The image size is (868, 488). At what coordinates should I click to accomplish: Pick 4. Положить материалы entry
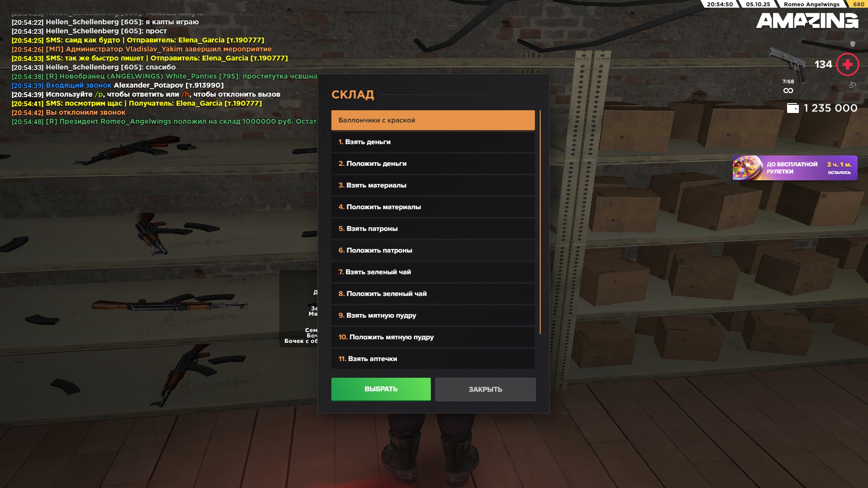point(433,207)
